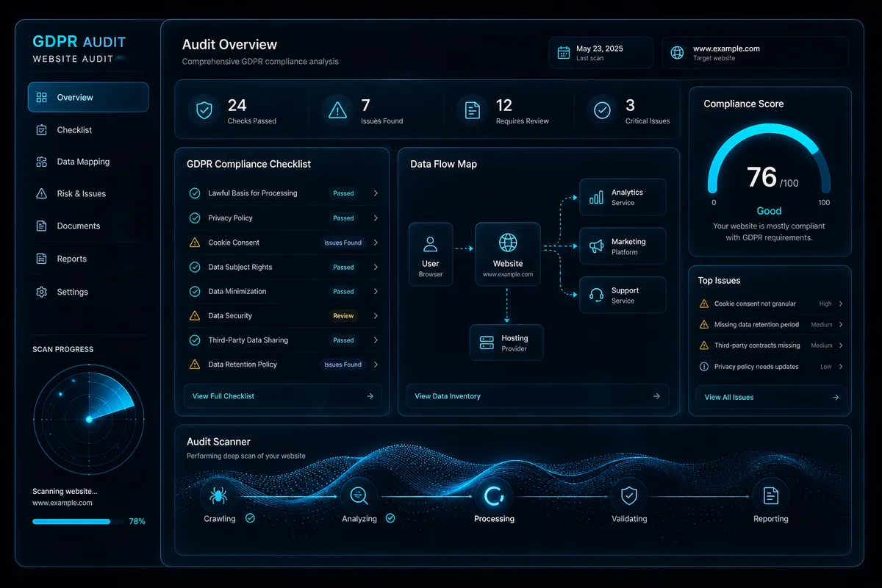Click the Analyzing magnifier icon
882x588 pixels.
tap(359, 496)
